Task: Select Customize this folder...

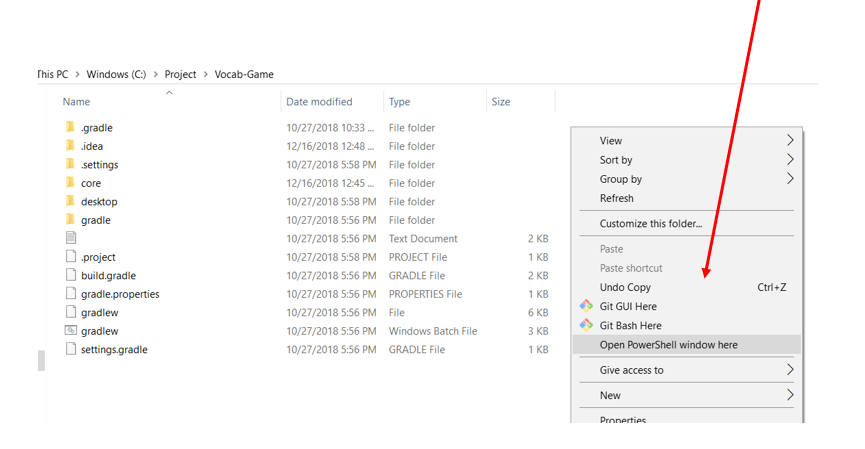Action: point(686,223)
